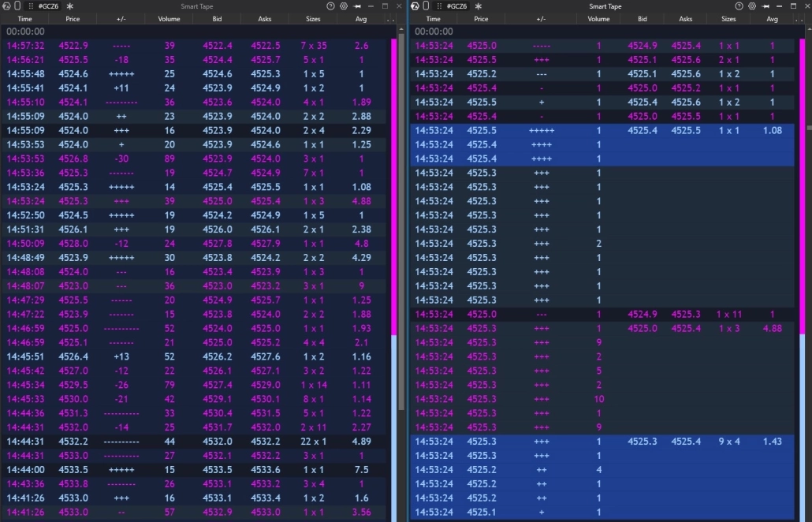Click the asterisk snowflake icon in left Smart Tape window

[x=70, y=6]
